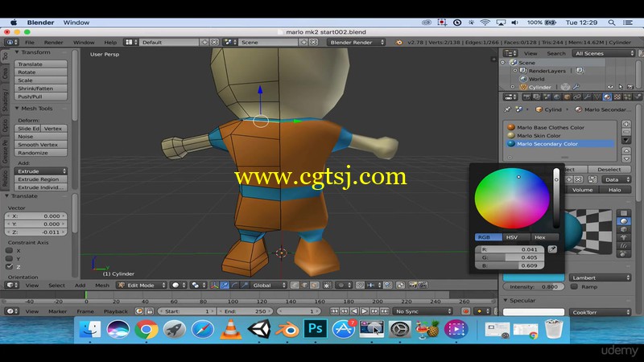Toggle the 3D manipulator axes icon
Viewport: 644px width, 362px height.
(214, 286)
